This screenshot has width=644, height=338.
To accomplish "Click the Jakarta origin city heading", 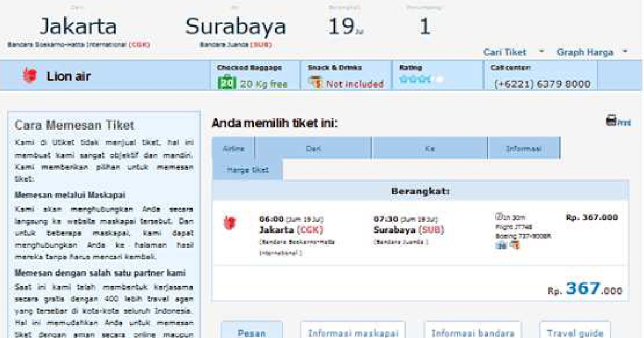I will (78, 26).
